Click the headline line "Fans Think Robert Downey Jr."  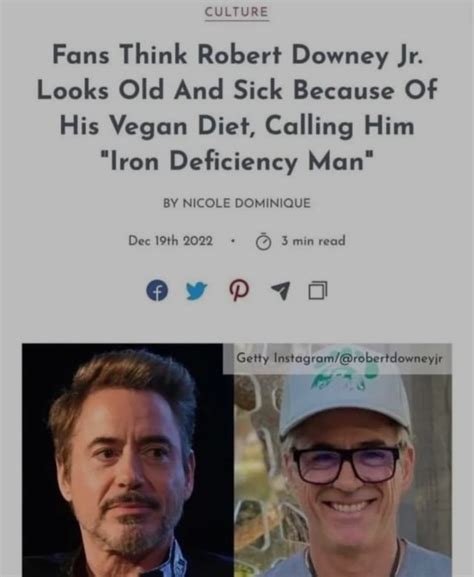click(237, 55)
